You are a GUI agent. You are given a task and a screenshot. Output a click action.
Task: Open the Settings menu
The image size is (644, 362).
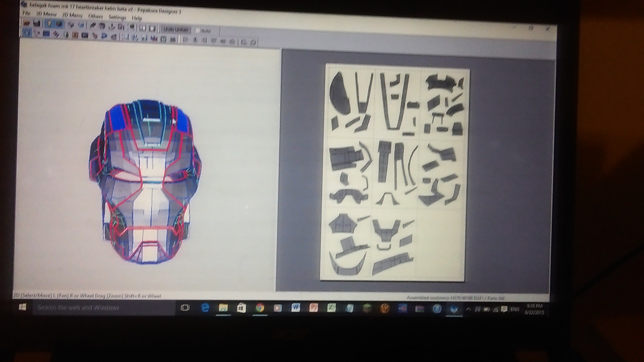point(117,17)
